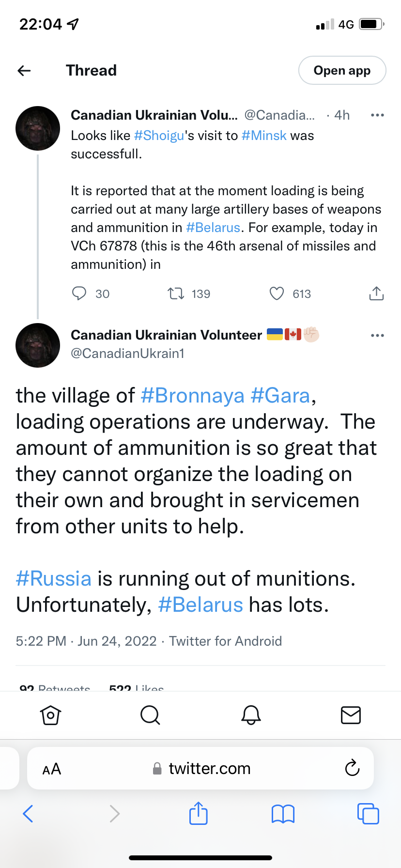Tap the Safari AA reader options
This screenshot has height=868, width=401.
click(52, 769)
